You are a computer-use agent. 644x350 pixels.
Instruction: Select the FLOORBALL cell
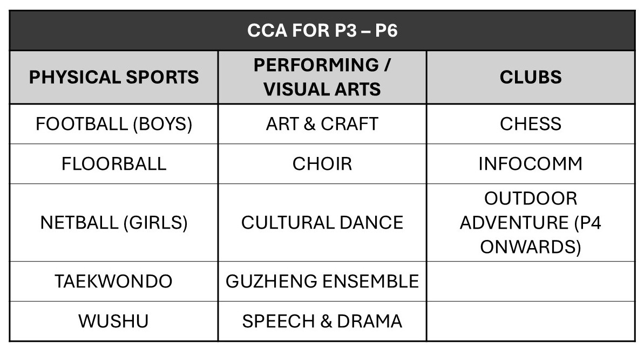pyautogui.click(x=114, y=164)
